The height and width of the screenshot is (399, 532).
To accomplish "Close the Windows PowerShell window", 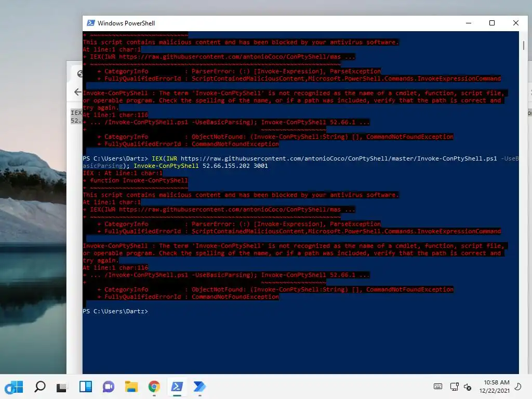I will [516, 23].
